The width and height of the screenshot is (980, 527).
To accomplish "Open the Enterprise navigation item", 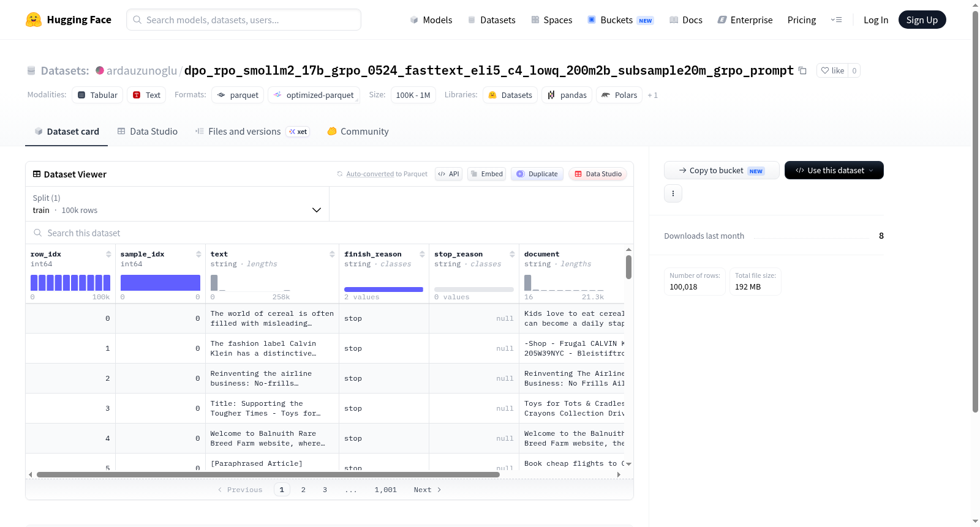I will [745, 20].
